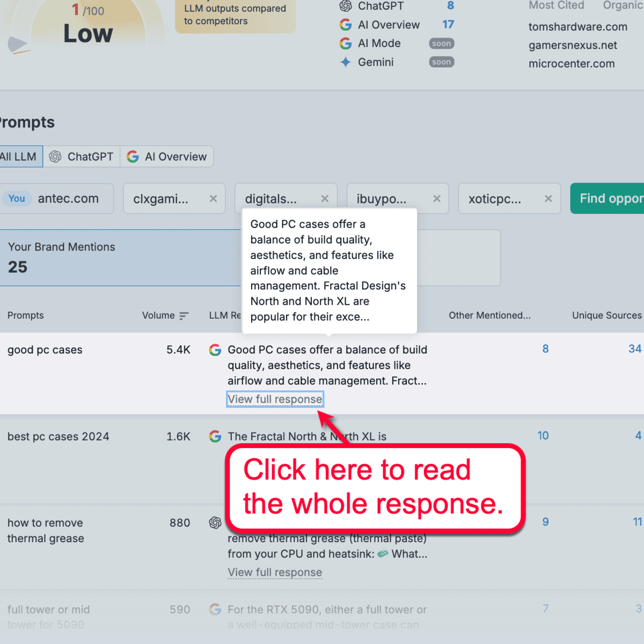Switch to the AI Overview prompts tab

(167, 156)
